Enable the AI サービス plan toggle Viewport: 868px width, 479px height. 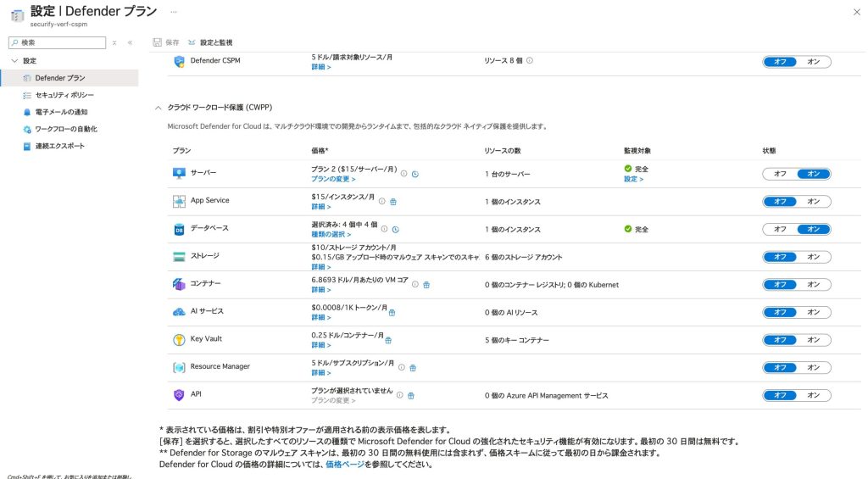(x=813, y=312)
